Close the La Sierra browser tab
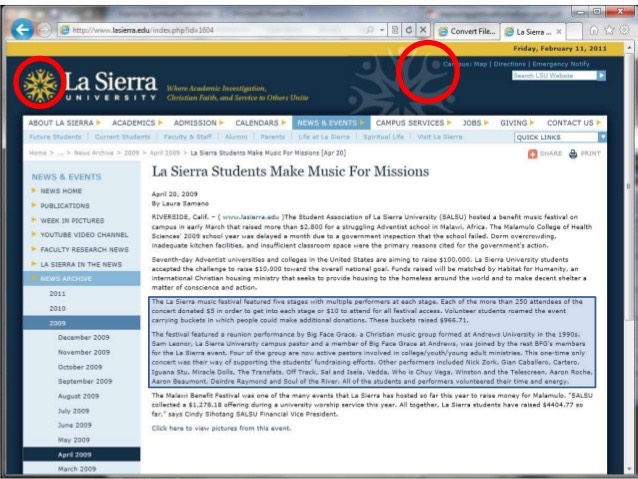This screenshot has height=479, width=638. point(559,32)
